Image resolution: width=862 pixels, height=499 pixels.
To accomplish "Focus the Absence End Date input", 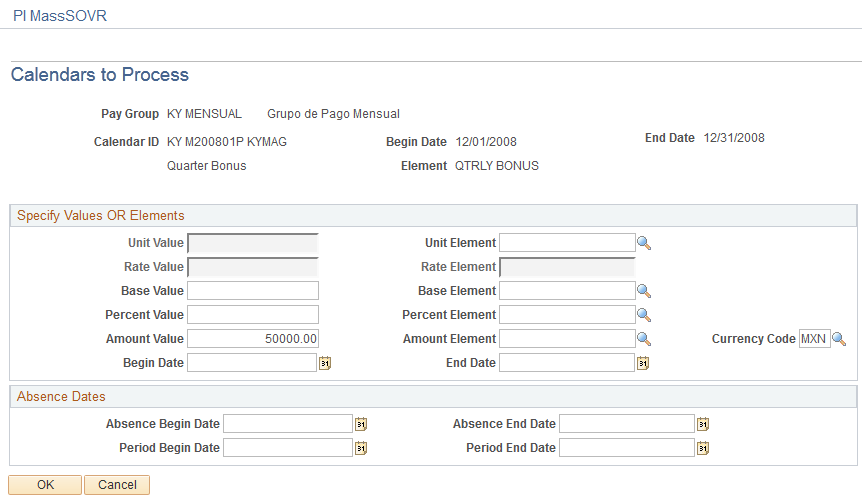I will click(627, 424).
